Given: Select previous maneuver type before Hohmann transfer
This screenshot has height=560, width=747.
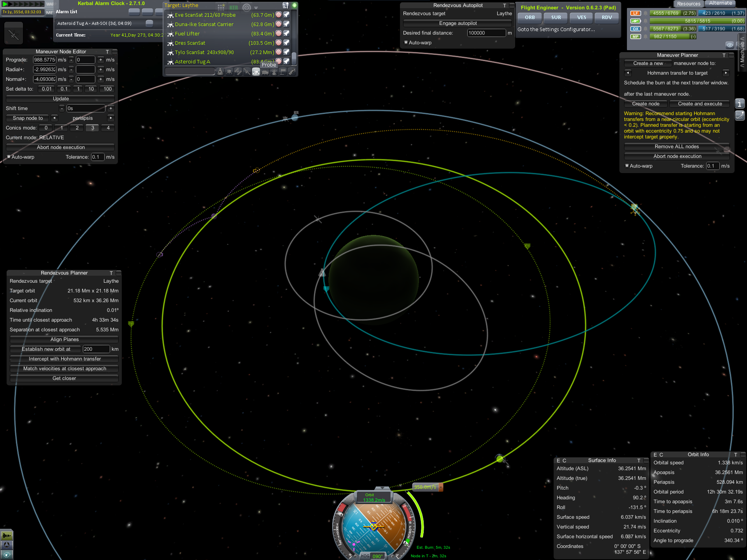Looking at the screenshot, I should 628,73.
